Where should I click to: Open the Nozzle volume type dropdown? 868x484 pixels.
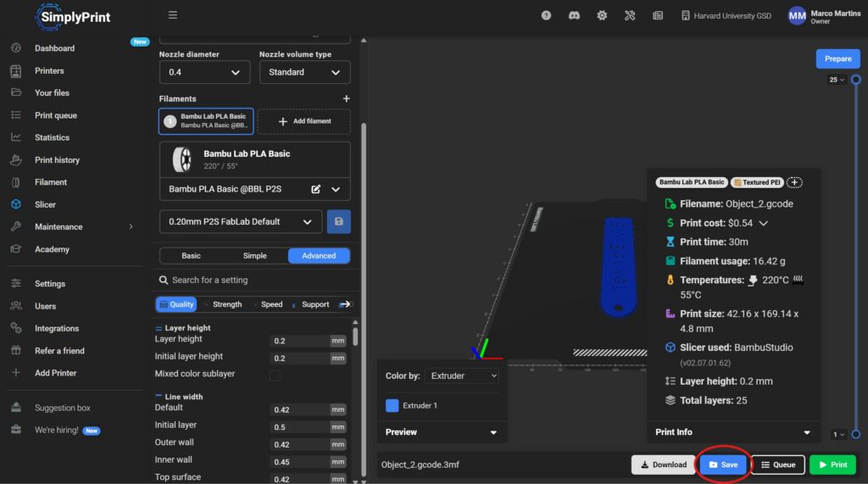click(304, 72)
